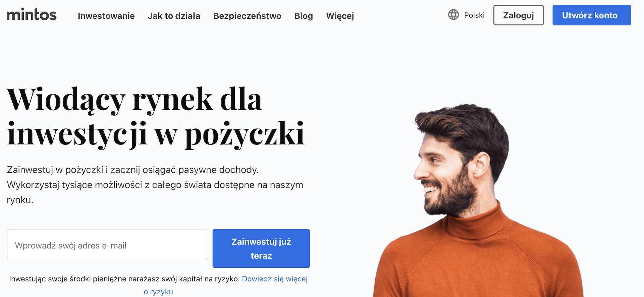644x297 pixels.
Task: Go to the Blog page
Action: coord(304,16)
